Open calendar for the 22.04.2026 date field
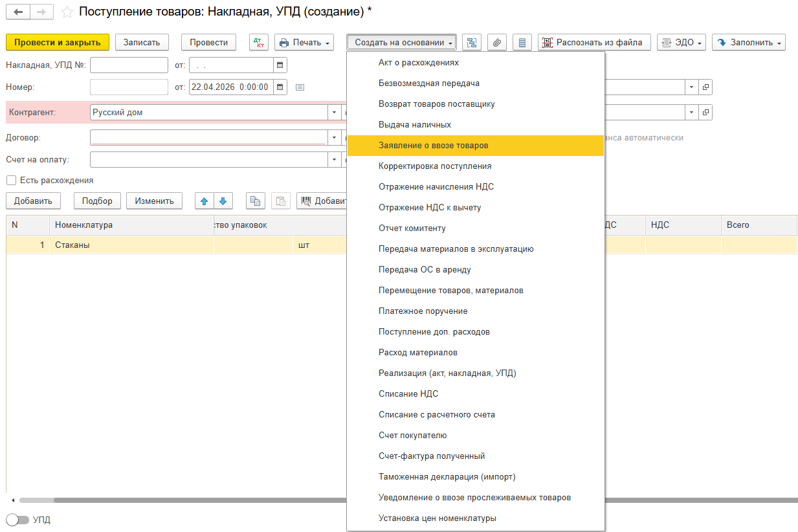Viewport: 798px width, 532px height. [280, 87]
